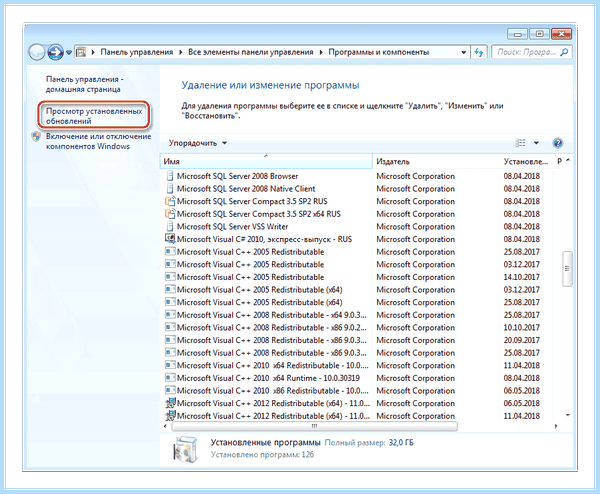Click icon of SQL Server Compact 3.5 SP2 x64 RUS

click(170, 214)
